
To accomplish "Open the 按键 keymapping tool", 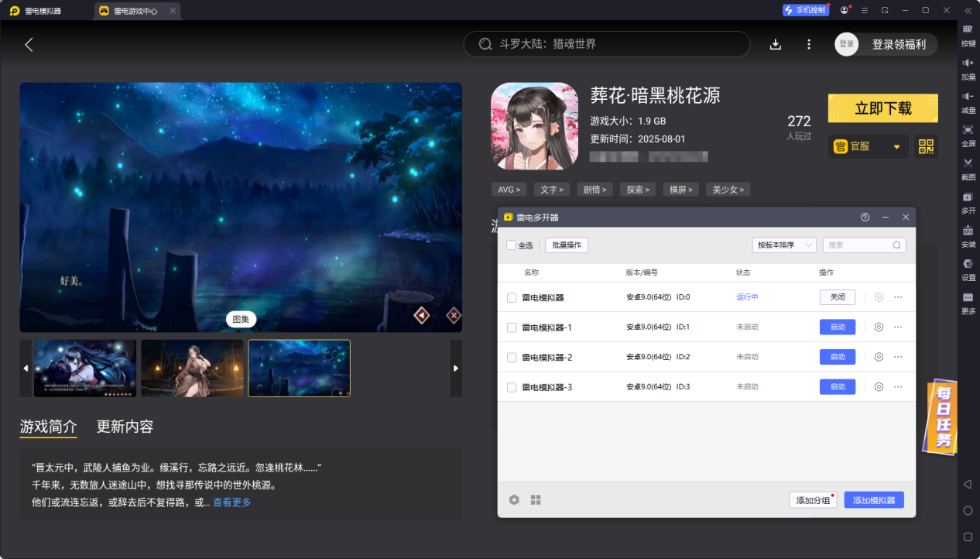I will 968,35.
